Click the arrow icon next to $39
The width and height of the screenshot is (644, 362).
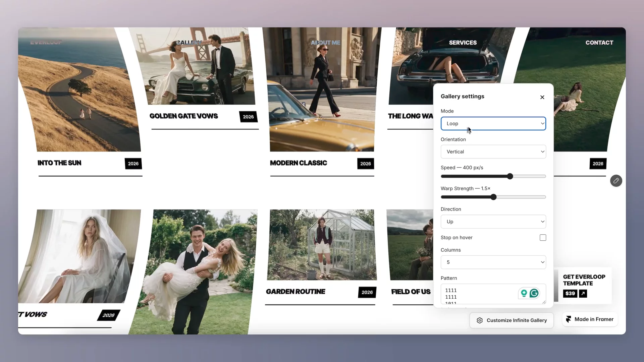tap(583, 294)
